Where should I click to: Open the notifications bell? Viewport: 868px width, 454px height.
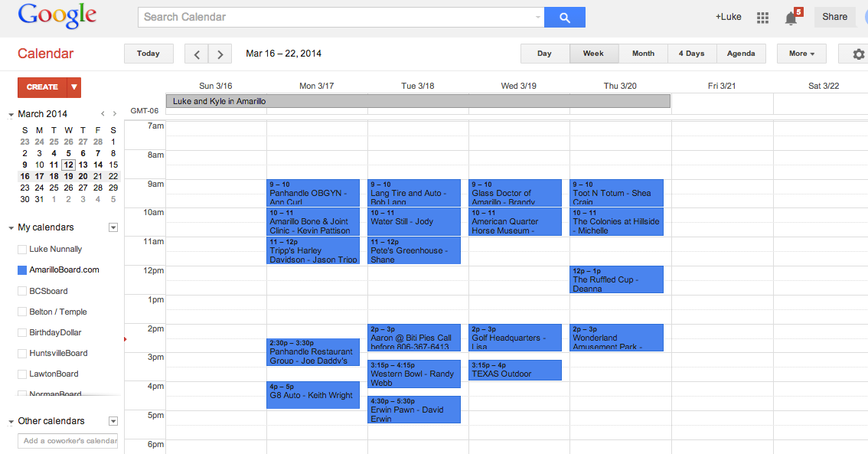pyautogui.click(x=791, y=18)
